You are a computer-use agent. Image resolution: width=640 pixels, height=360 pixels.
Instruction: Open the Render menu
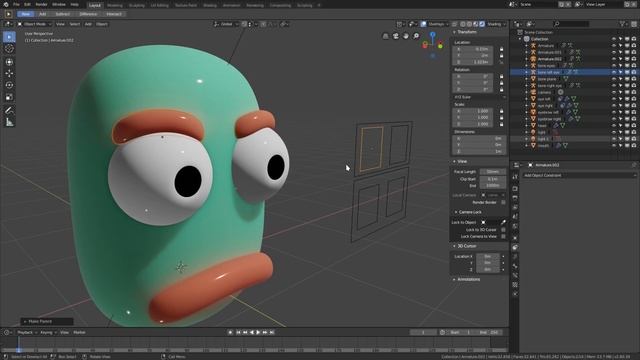coord(41,4)
